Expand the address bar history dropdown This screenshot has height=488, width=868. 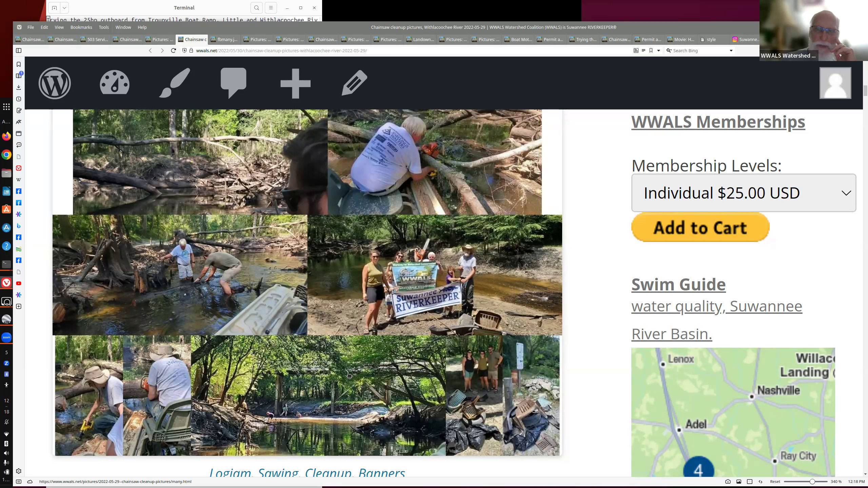(658, 50)
